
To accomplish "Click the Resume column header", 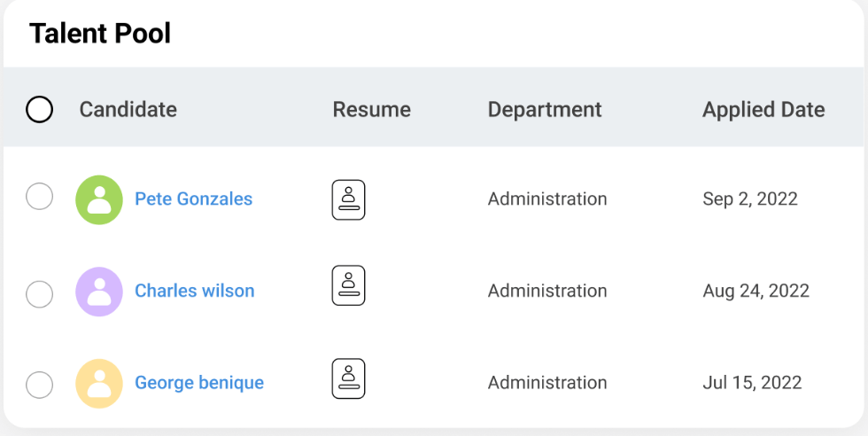I will [371, 110].
